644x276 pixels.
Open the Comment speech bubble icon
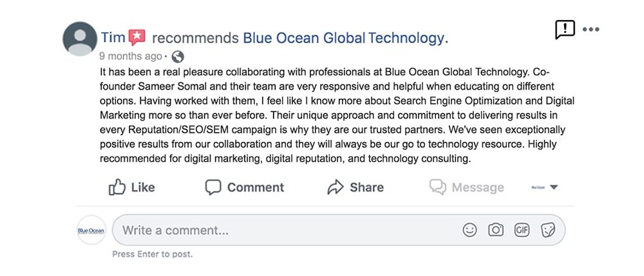213,187
